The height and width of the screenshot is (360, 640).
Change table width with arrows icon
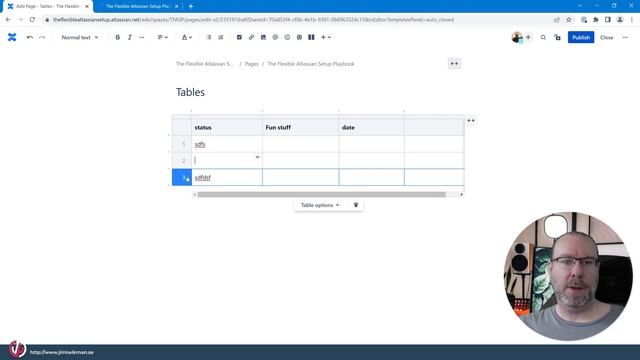click(x=471, y=120)
